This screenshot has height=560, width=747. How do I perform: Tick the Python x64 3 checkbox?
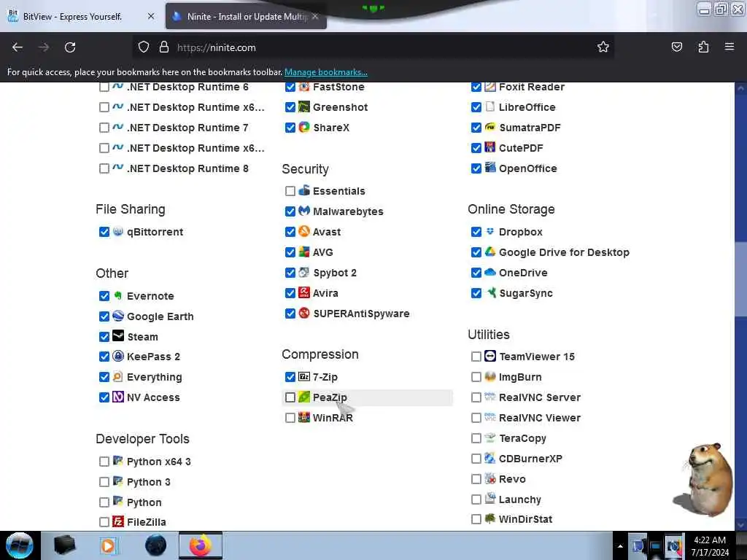coord(104,462)
